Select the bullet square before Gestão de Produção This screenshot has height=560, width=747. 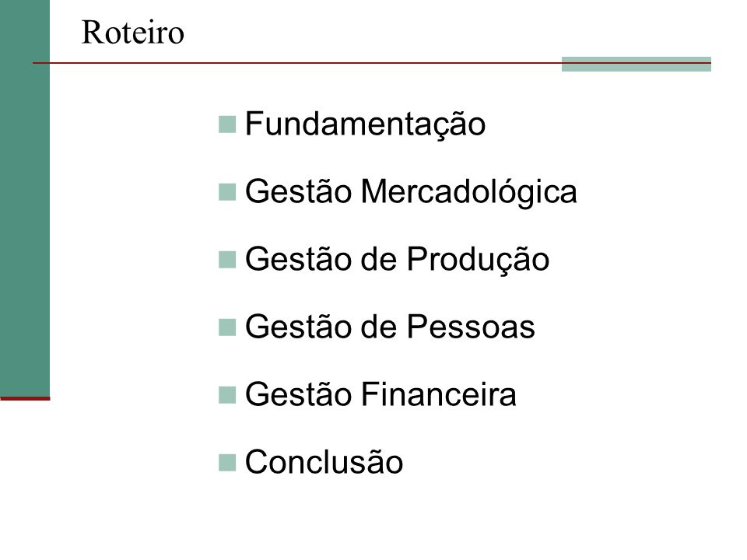point(227,260)
